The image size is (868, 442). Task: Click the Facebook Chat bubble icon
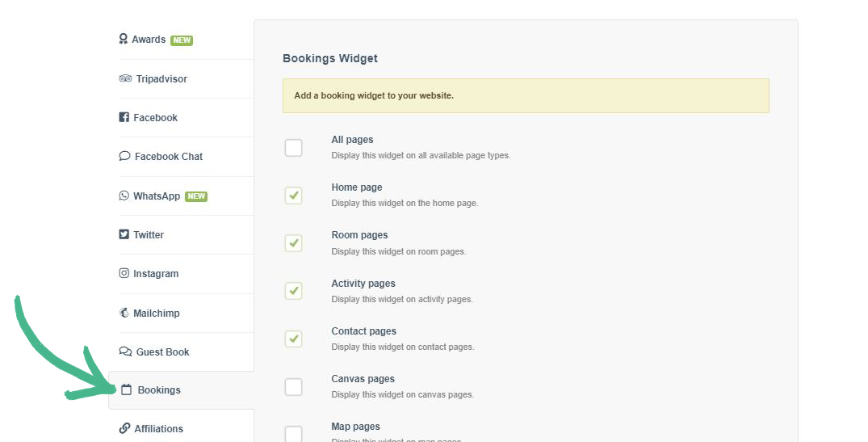click(124, 156)
